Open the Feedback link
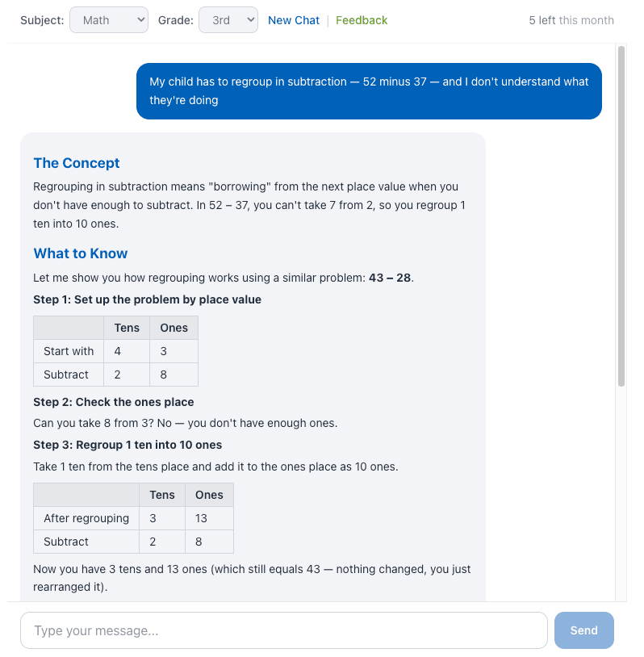 click(362, 20)
